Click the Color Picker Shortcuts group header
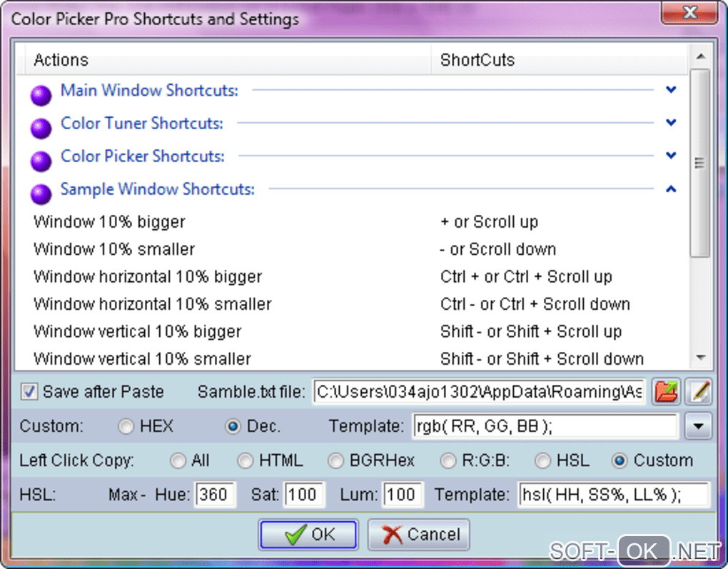Viewport: 728px width, 569px height. tap(143, 156)
